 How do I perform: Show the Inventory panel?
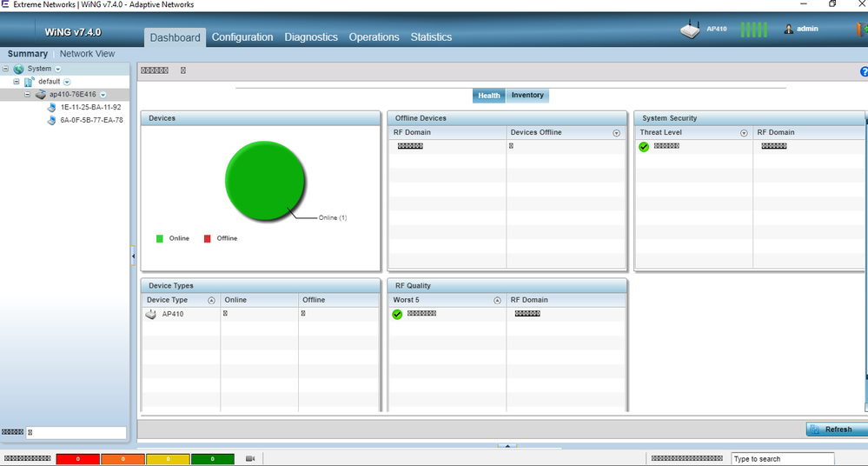(x=527, y=96)
